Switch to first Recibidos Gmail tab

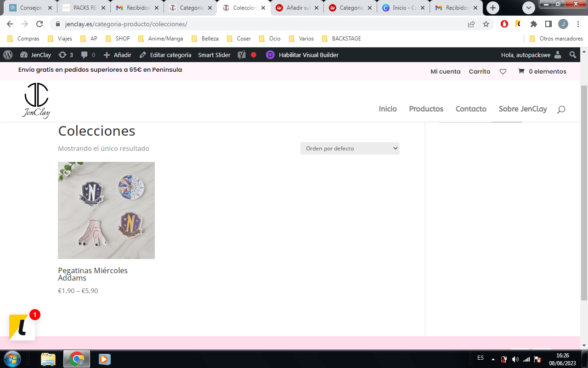137,8
